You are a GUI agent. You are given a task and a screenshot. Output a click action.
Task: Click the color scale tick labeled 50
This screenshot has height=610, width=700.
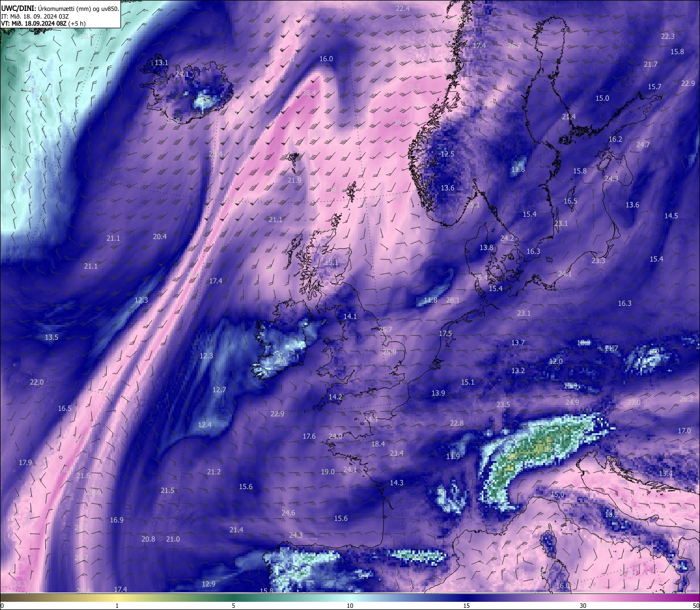pyautogui.click(x=695, y=606)
